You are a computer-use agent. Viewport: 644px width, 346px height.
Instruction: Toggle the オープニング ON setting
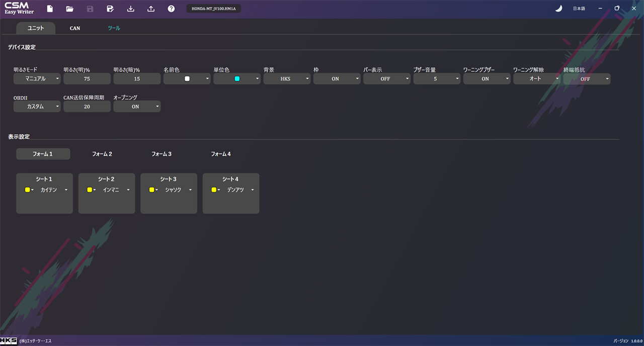pos(137,107)
